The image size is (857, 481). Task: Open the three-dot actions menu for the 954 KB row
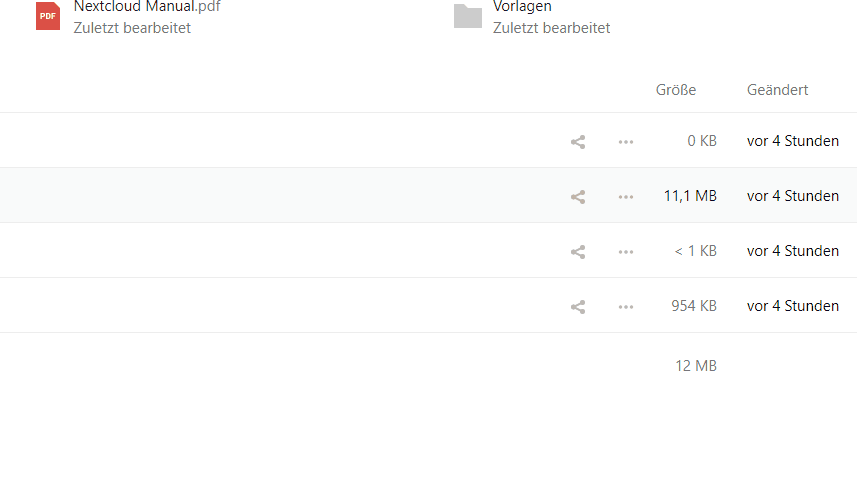pyautogui.click(x=626, y=307)
